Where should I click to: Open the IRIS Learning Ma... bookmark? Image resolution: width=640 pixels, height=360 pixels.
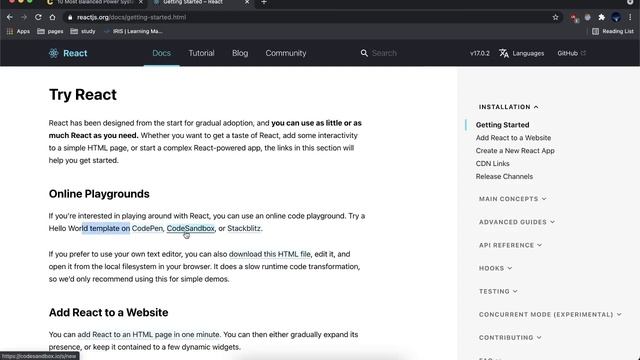pyautogui.click(x=133, y=31)
